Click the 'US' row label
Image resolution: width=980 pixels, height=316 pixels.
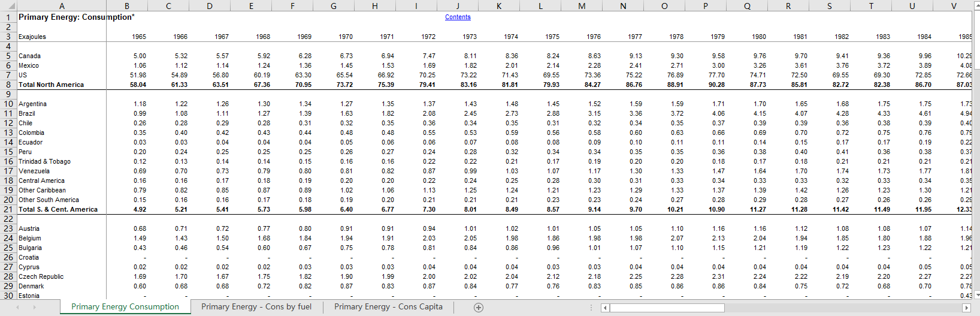coord(23,75)
